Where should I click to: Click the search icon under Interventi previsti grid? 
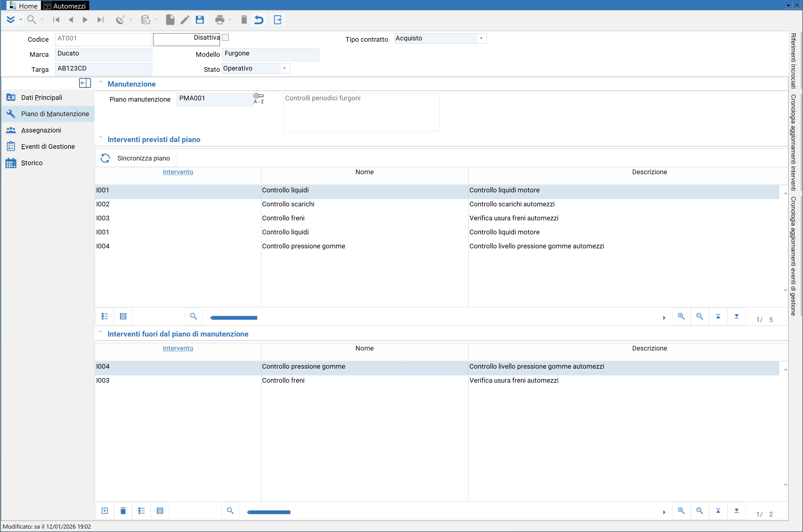click(193, 316)
